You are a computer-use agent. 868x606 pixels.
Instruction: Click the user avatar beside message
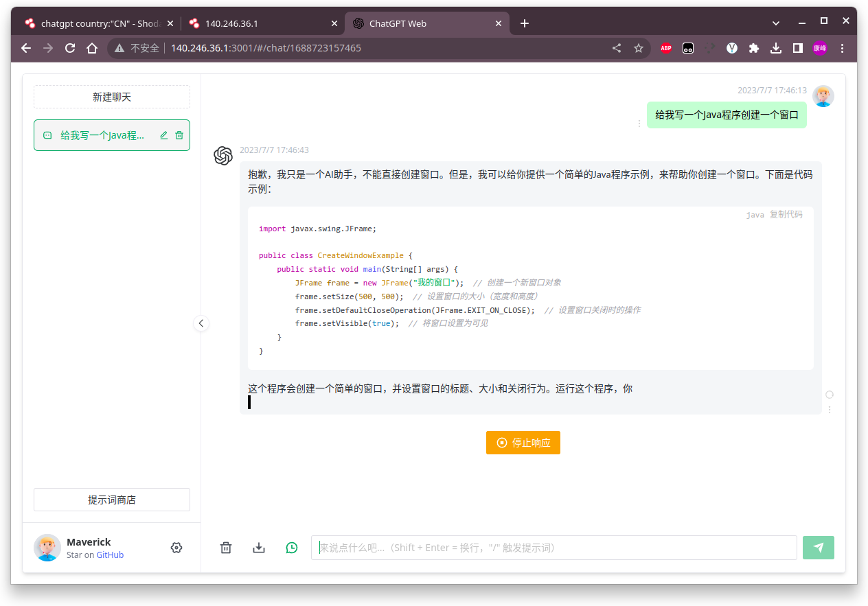[823, 96]
